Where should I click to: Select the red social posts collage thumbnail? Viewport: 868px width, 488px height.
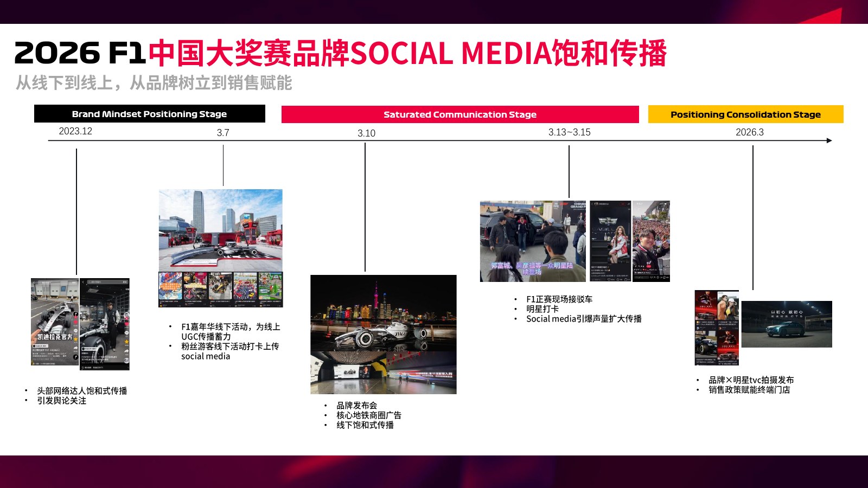coord(717,328)
